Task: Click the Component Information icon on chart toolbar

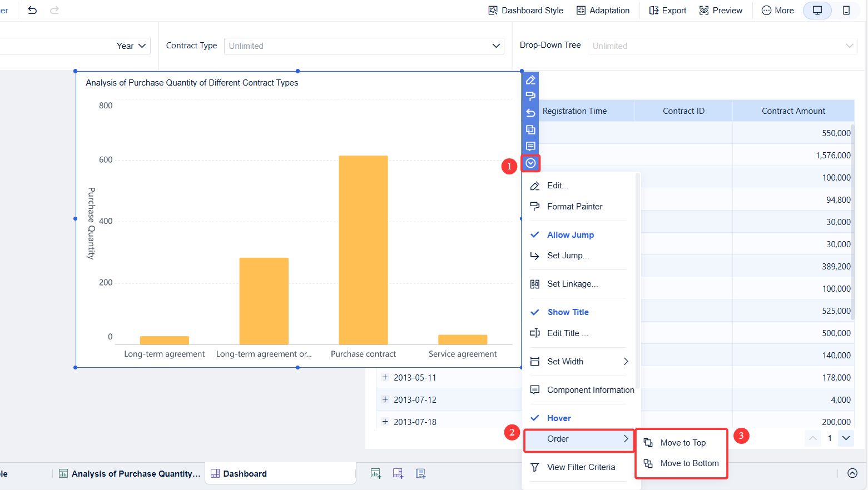Action: pos(530,146)
